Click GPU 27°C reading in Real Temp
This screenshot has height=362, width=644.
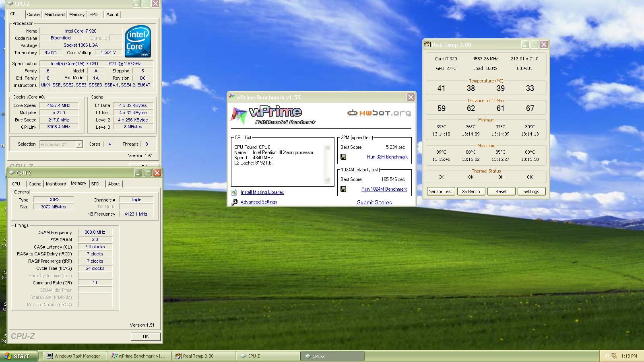coord(446,68)
